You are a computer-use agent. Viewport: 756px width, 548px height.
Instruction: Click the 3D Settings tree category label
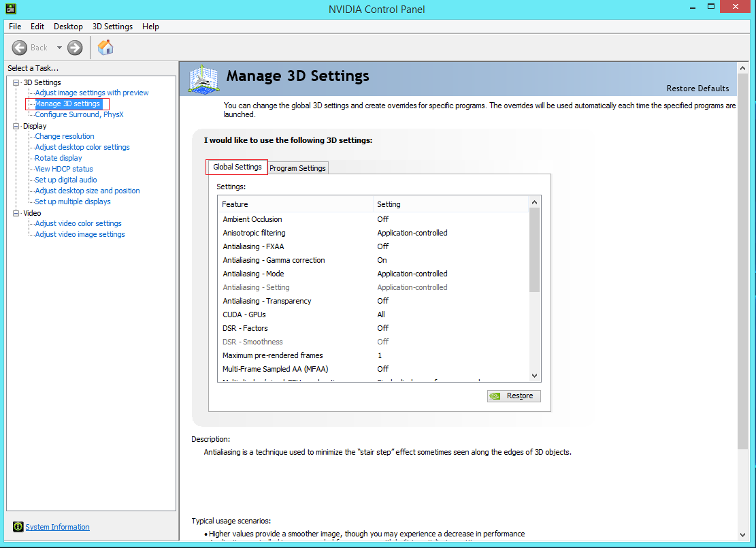[x=42, y=82]
